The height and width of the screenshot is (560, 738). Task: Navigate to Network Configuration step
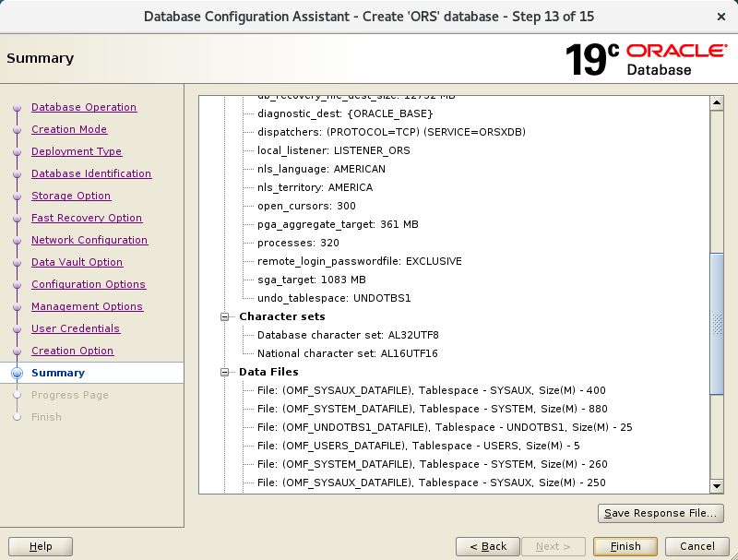tap(89, 240)
